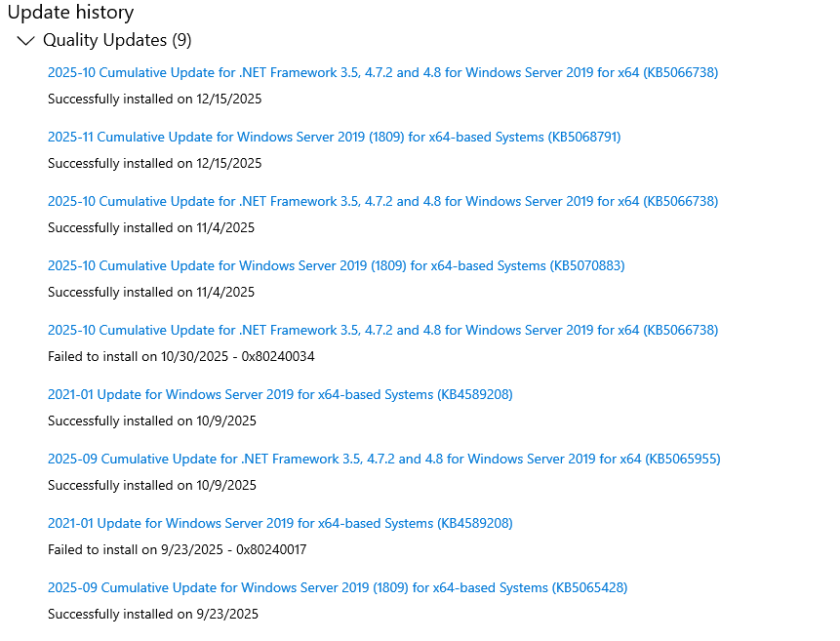Open the KB5065428 2025-09 Cumulative Update link
840x641 pixels.
(x=338, y=587)
